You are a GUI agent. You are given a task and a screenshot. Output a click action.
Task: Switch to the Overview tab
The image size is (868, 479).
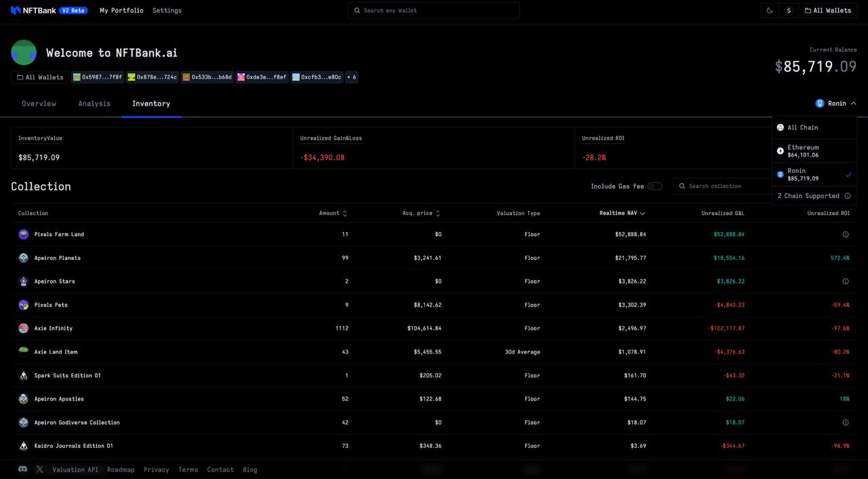coord(39,103)
